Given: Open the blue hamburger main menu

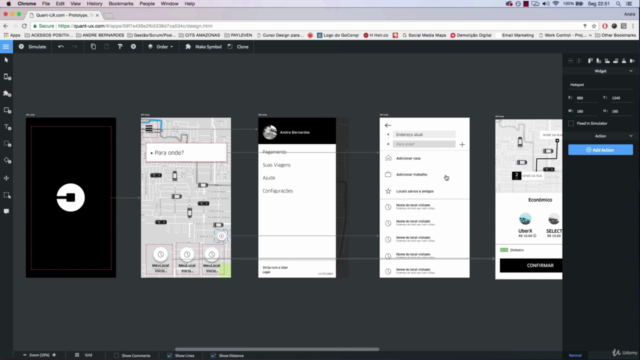Looking at the screenshot, I should pyautogui.click(x=6, y=47).
